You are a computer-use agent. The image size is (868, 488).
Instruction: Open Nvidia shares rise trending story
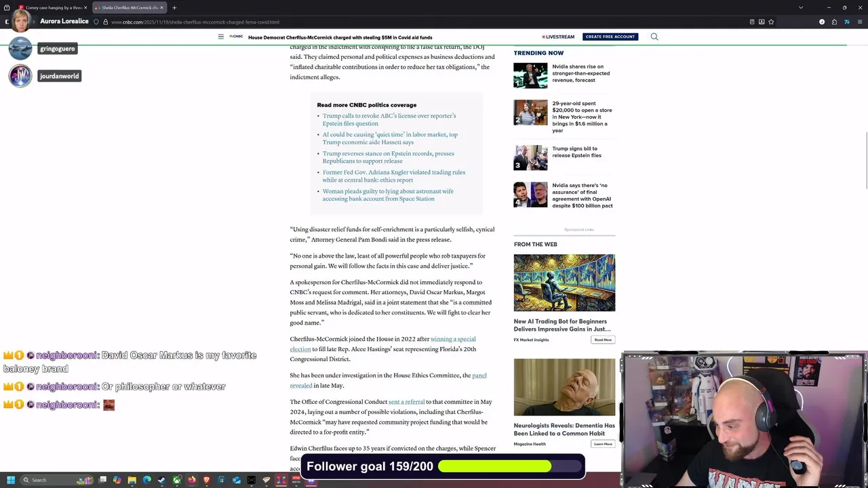click(x=580, y=73)
